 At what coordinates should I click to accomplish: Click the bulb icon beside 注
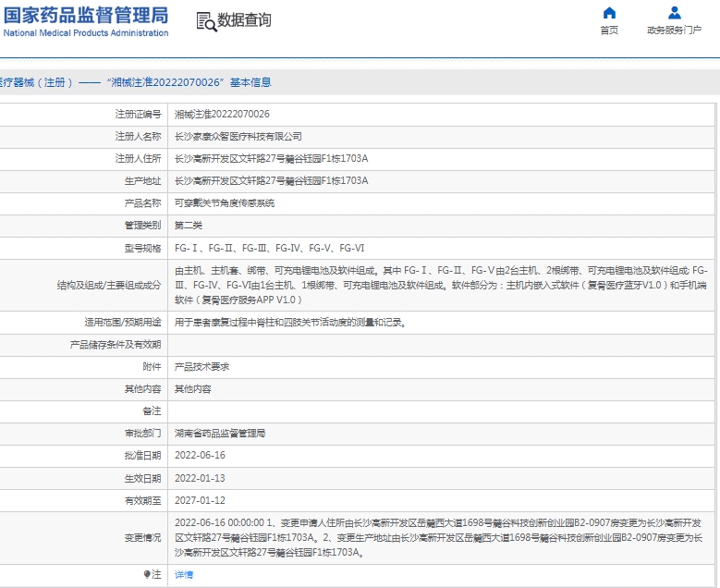tap(147, 574)
